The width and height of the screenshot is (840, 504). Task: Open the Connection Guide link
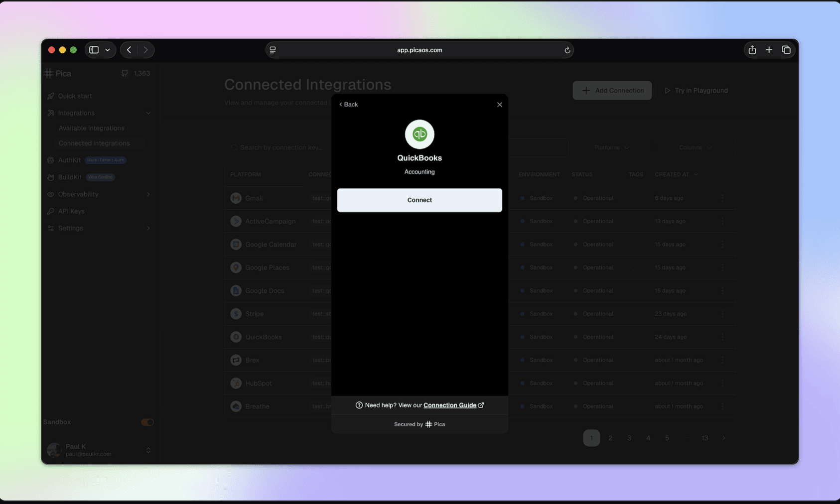click(x=450, y=405)
